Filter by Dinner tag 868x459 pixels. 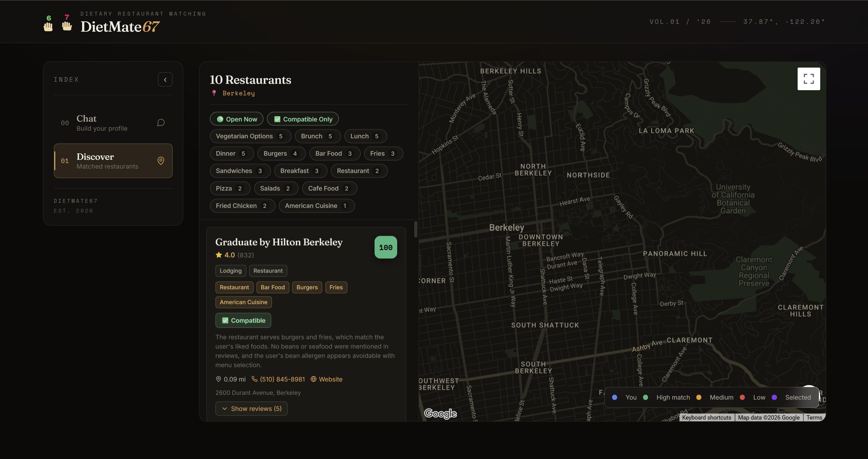coord(232,154)
